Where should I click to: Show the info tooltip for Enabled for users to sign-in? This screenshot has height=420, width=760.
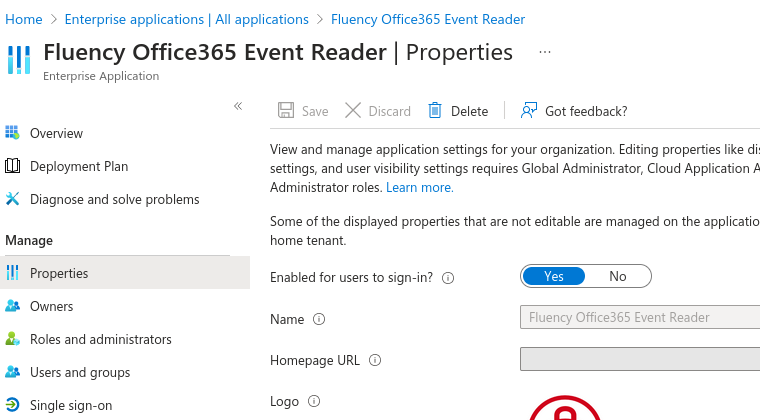448,278
